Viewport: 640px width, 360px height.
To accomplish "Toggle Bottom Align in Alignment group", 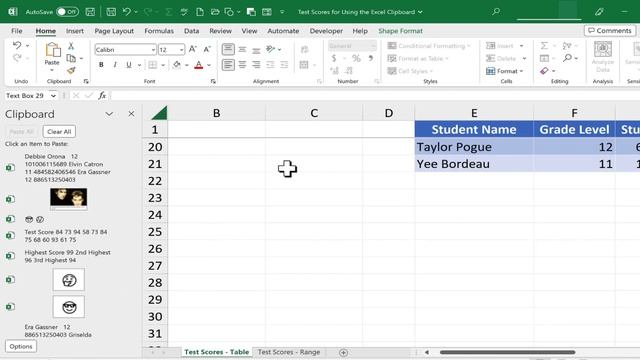I will point(256,50).
